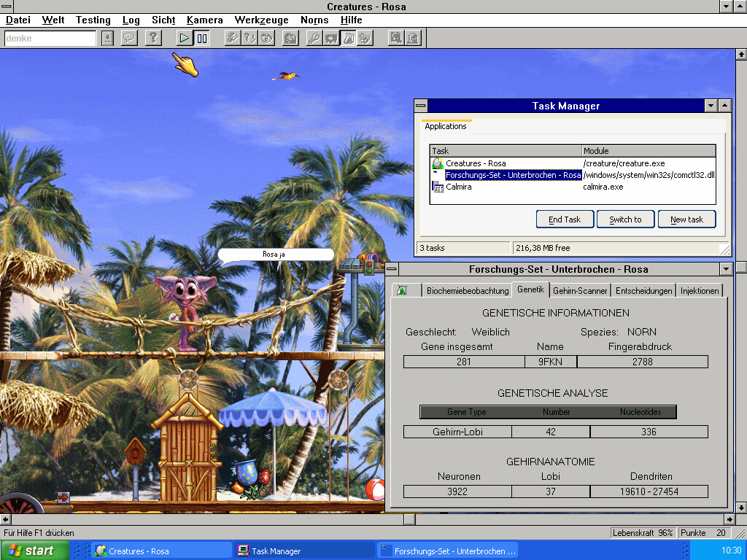Screen dimensions: 747x560
Task: Click the toolbar icon left of the question-arrow icon
Action: click(x=233, y=38)
